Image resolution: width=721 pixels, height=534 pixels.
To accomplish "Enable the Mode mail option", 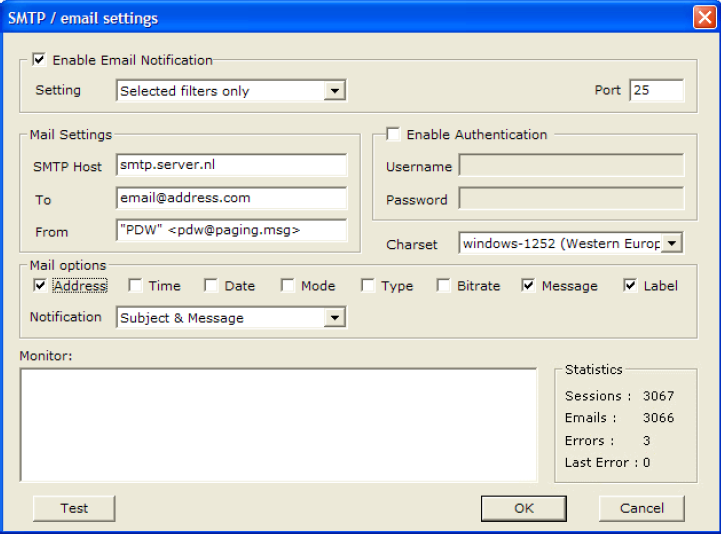I will coord(287,286).
